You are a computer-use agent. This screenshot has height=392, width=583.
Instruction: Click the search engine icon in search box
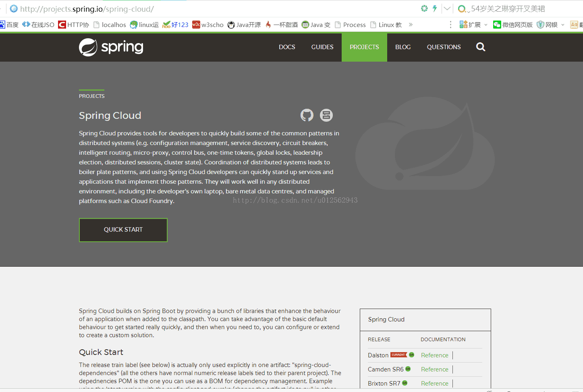point(462,8)
